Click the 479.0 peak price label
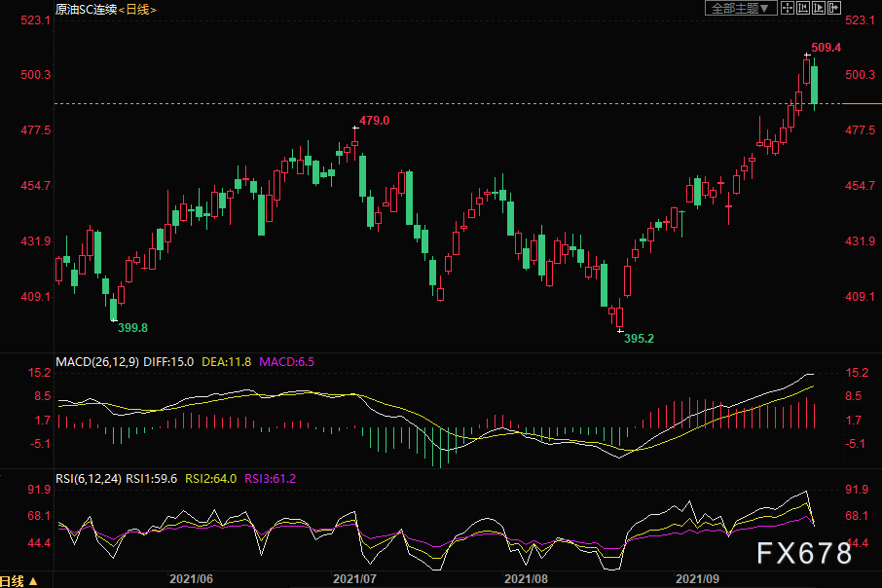882x588 pixels. tap(374, 121)
